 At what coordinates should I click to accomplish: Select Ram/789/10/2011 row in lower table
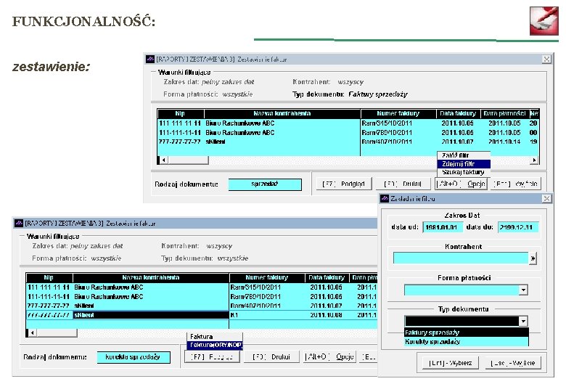(x=202, y=297)
